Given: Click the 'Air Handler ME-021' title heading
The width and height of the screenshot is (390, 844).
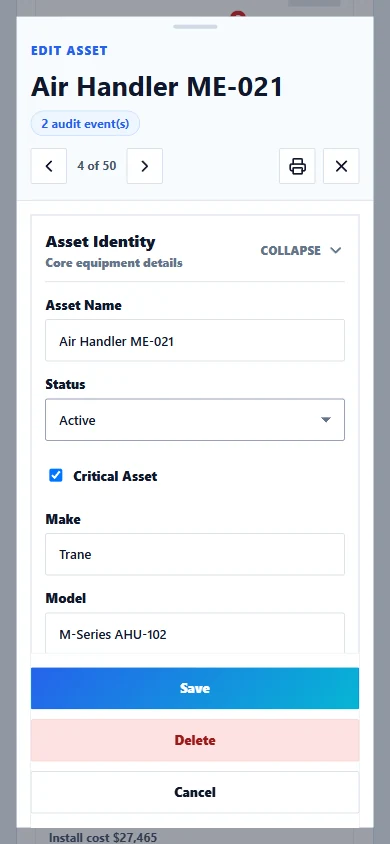Looking at the screenshot, I should [157, 87].
